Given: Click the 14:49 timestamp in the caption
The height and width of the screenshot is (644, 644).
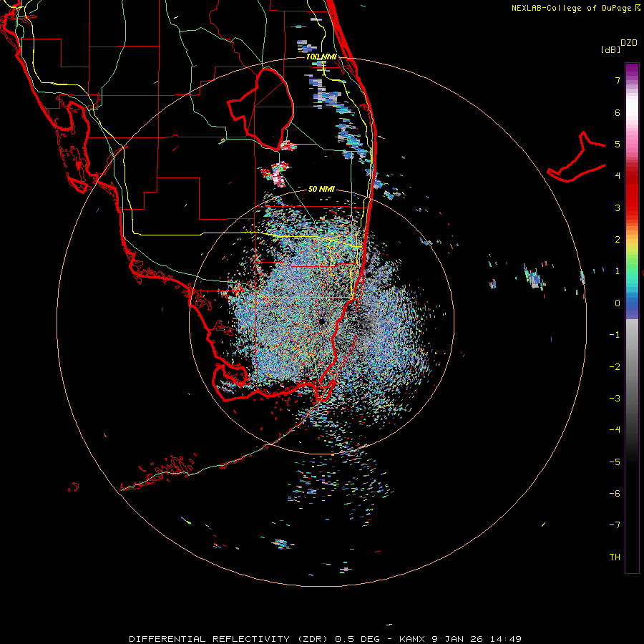Looking at the screenshot, I should tap(506, 639).
